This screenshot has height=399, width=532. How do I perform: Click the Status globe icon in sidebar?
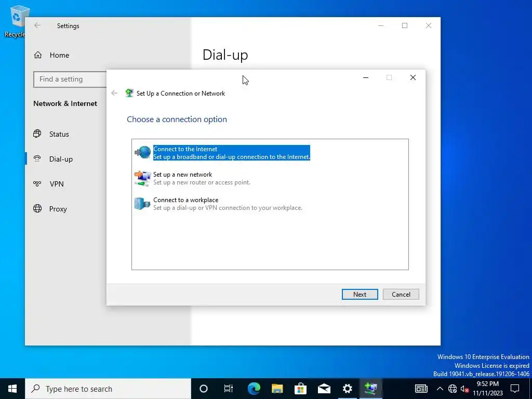(37, 134)
